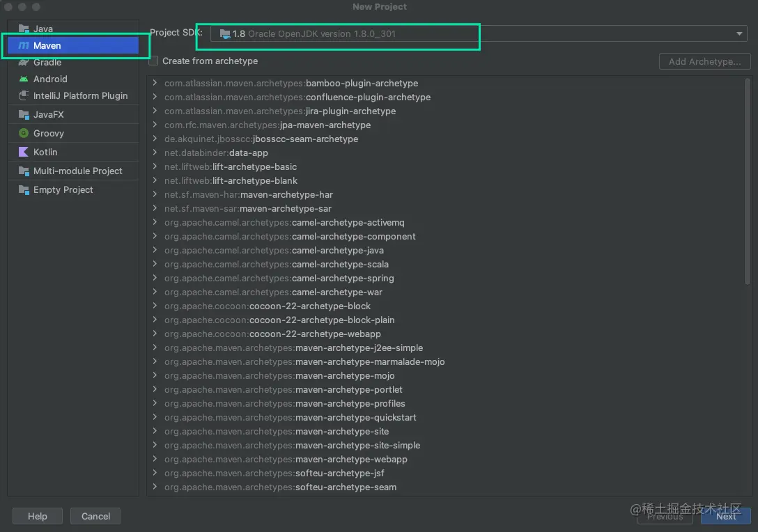Viewport: 758px width, 532px height.
Task: Expand the jpa-maven-archetype node
Action: pos(155,125)
